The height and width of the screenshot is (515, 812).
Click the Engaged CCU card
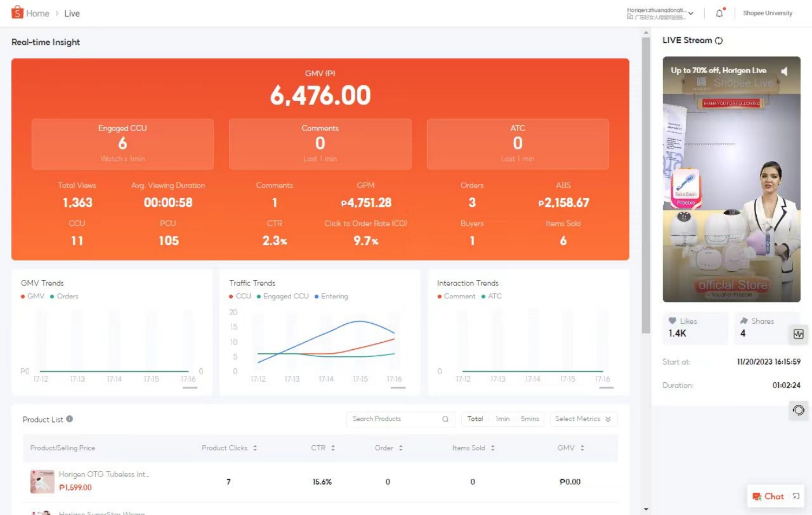coord(123,144)
